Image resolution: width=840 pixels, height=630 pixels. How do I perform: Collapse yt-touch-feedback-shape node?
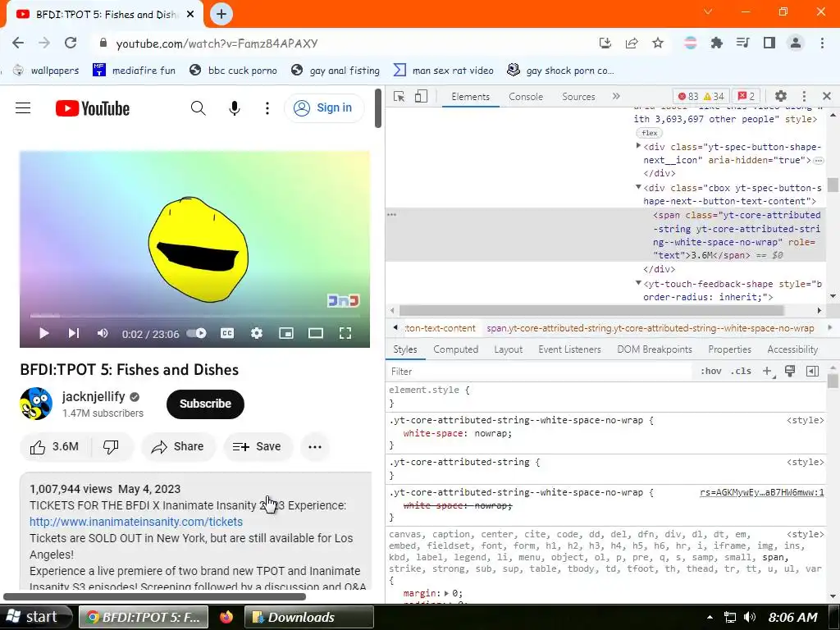coord(638,283)
